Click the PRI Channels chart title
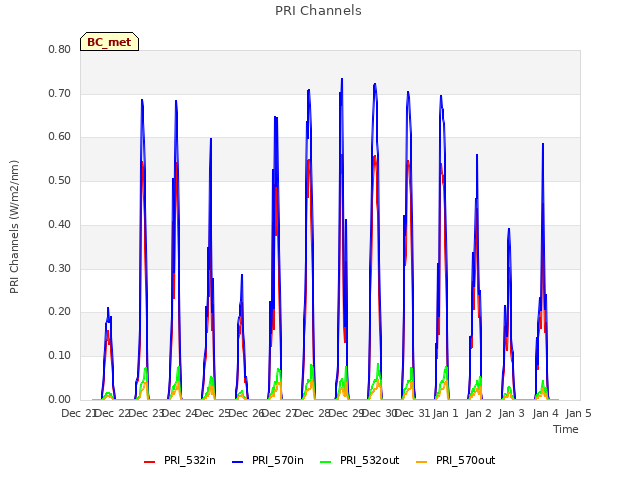 (x=318, y=11)
